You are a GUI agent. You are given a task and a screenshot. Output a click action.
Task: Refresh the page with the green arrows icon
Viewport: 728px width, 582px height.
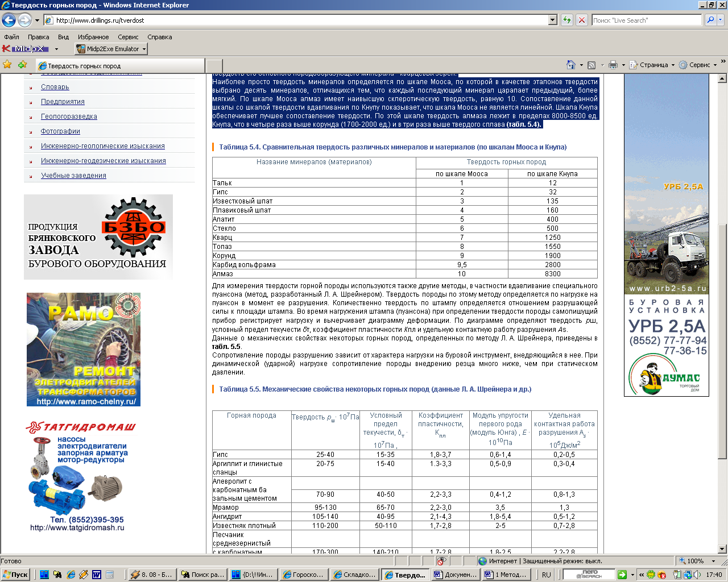click(566, 20)
